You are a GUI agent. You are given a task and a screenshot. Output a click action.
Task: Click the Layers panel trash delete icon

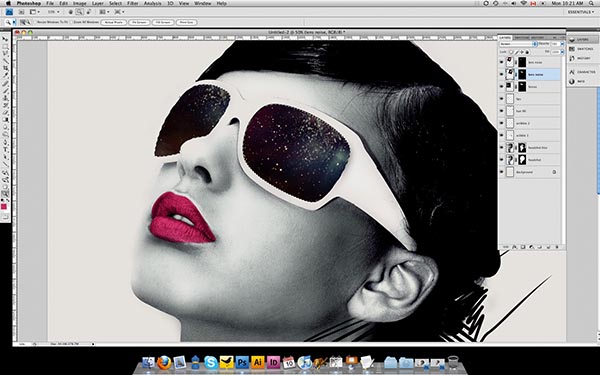click(x=557, y=247)
